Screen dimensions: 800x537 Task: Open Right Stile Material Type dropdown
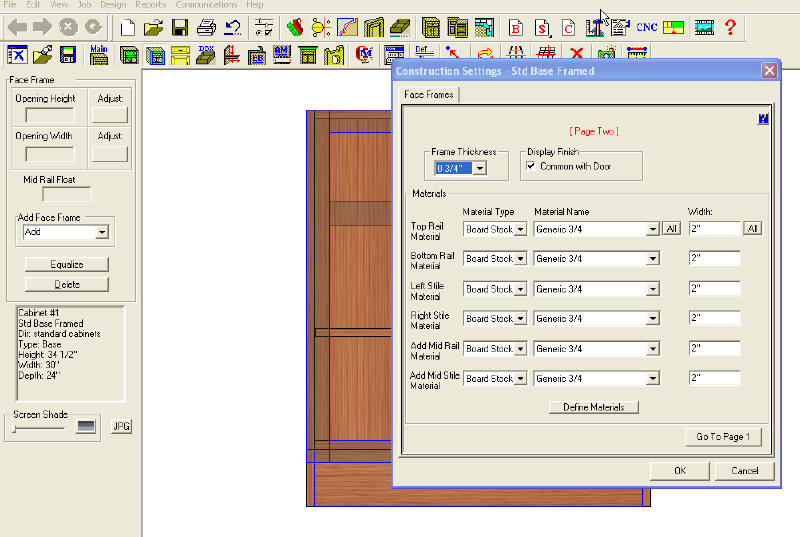point(520,319)
